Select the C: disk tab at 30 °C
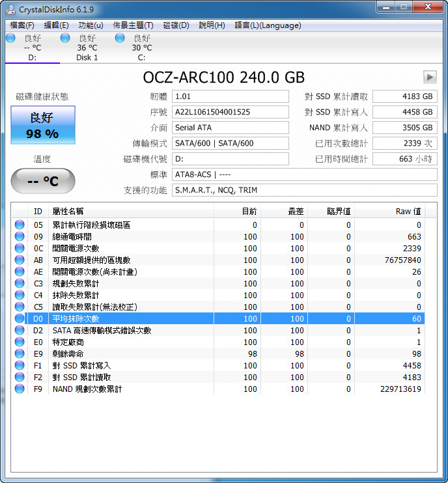Screen dimensions: 448x483 pyautogui.click(x=141, y=48)
